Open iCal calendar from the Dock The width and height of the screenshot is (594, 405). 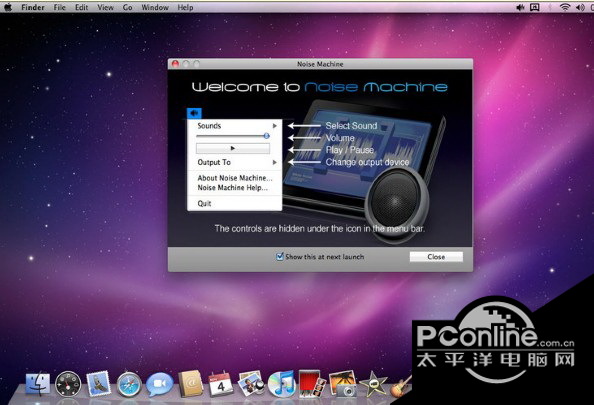tap(220, 384)
